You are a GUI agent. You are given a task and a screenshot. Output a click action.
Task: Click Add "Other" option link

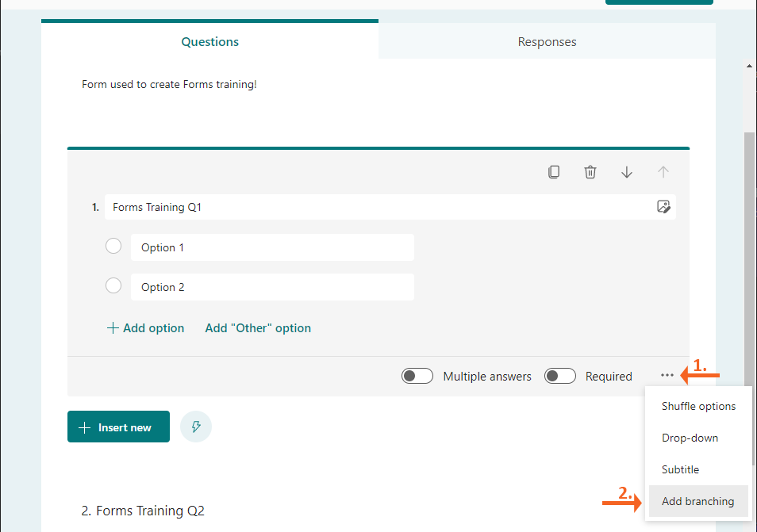(258, 328)
